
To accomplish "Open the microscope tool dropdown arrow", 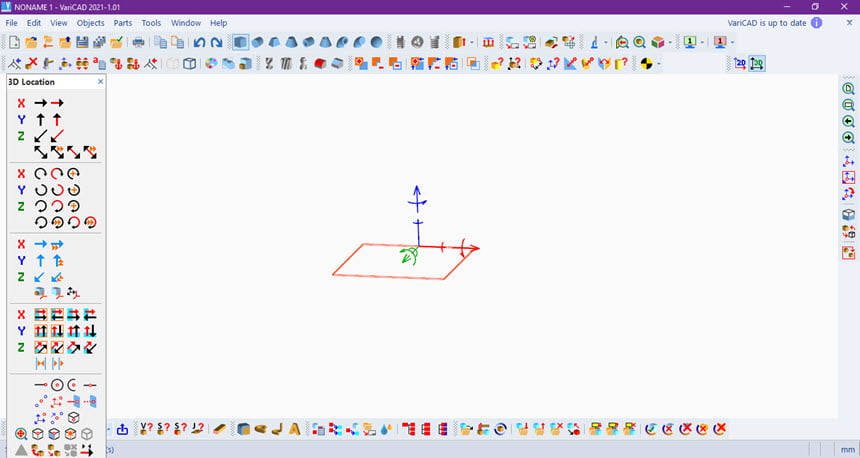I will (x=606, y=42).
